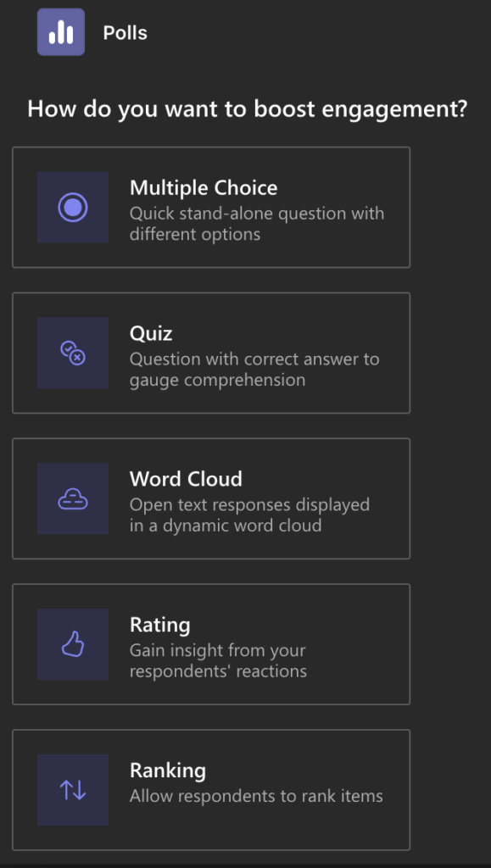Click the Quiz check-and-cross icon
The width and height of the screenshot is (491, 868).
[x=73, y=353]
